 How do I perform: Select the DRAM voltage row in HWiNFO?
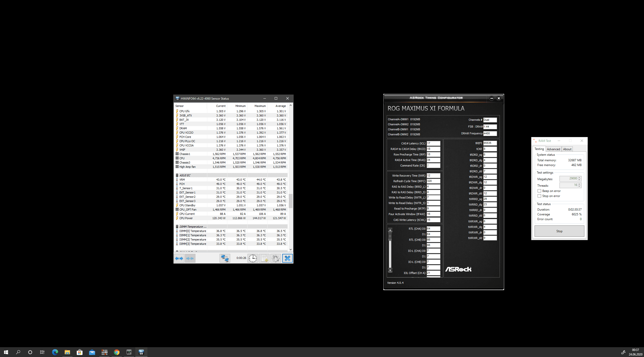pyautogui.click(x=231, y=128)
